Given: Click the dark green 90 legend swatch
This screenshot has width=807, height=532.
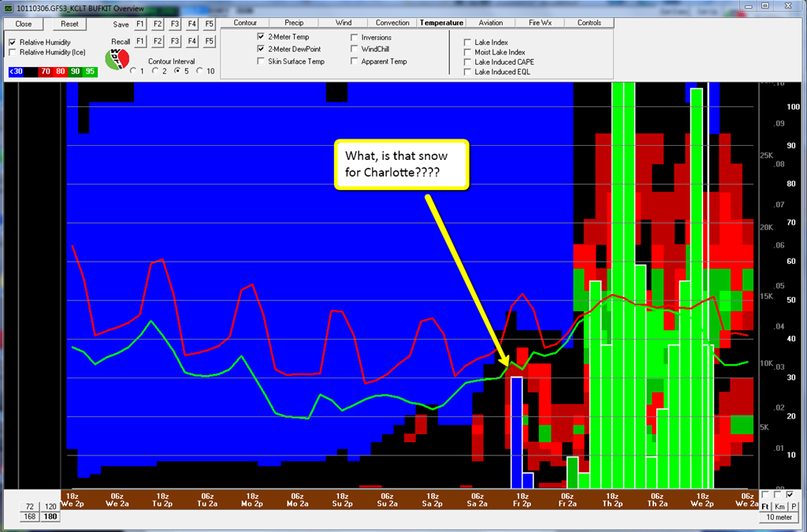Looking at the screenshot, I should coord(75,72).
